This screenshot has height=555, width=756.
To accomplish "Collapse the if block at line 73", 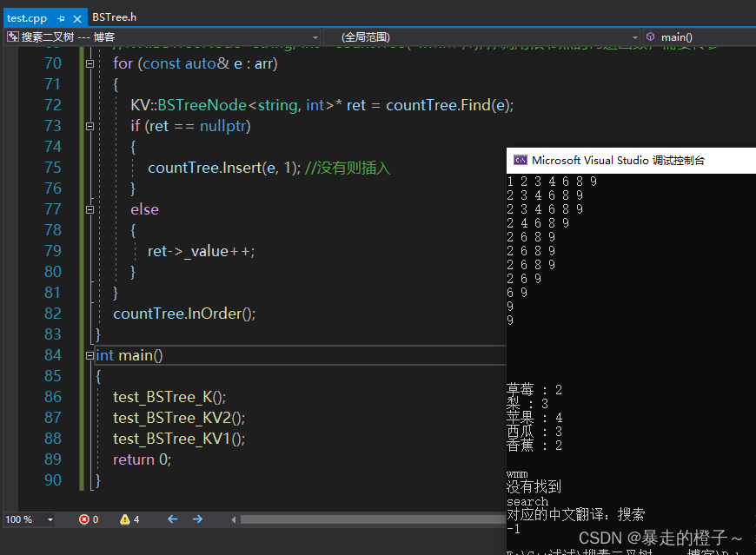I will [90, 126].
